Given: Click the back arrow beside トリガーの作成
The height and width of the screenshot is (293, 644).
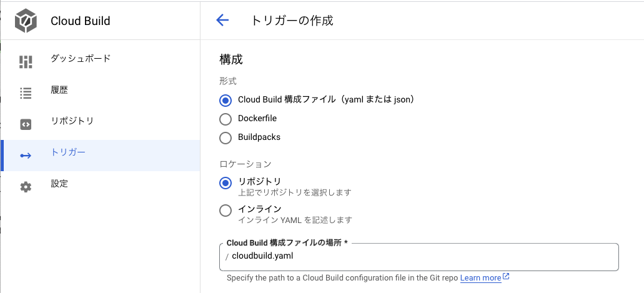Looking at the screenshot, I should pos(222,21).
